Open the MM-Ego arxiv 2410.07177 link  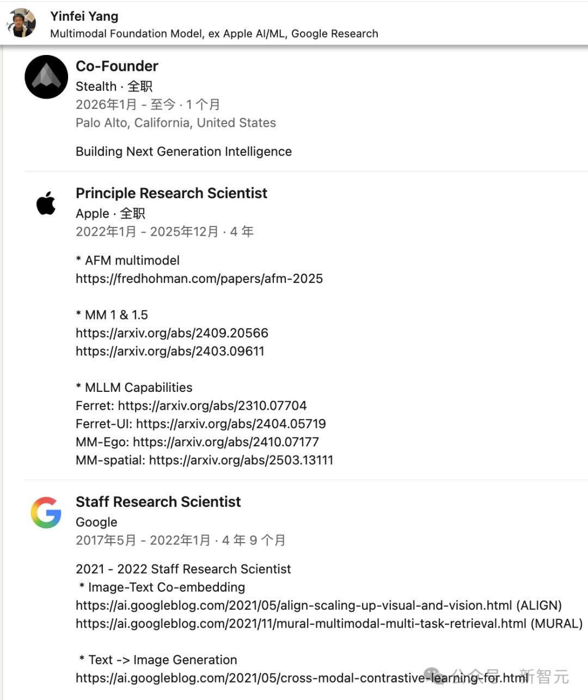(x=226, y=442)
